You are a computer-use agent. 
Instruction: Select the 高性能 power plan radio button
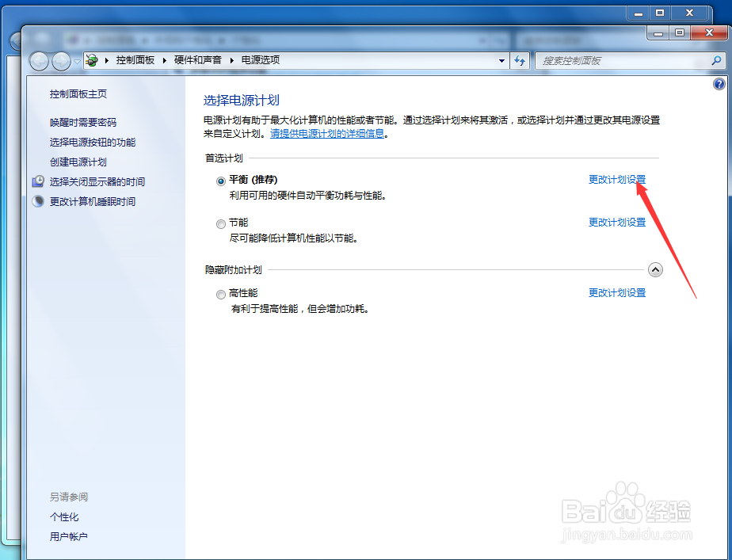tap(220, 292)
